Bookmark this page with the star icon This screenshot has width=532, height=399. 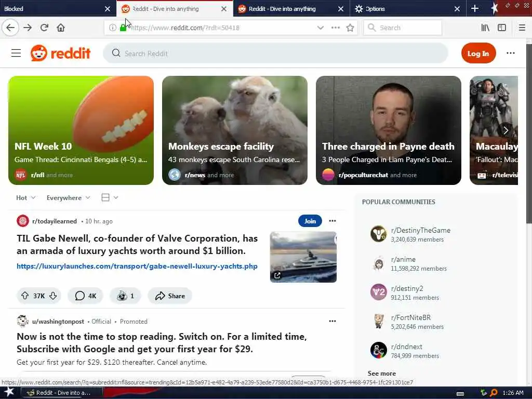click(350, 28)
